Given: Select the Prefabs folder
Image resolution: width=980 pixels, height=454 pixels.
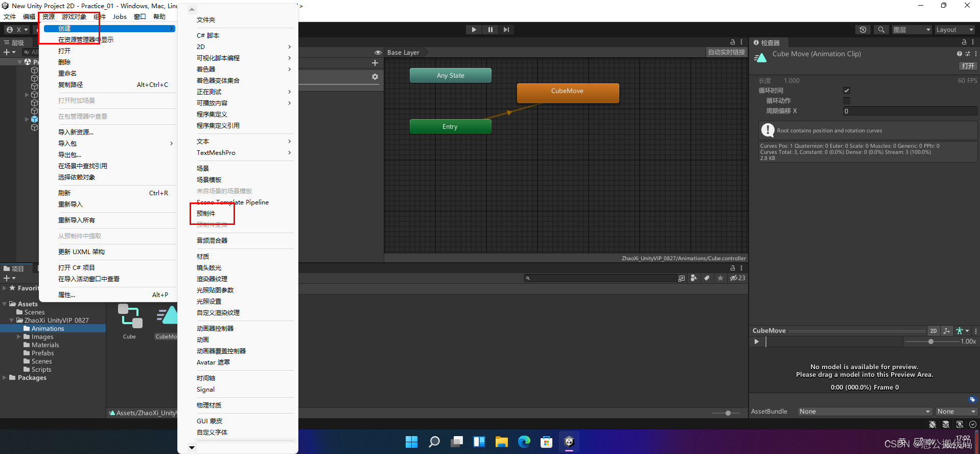Looking at the screenshot, I should click(x=43, y=353).
